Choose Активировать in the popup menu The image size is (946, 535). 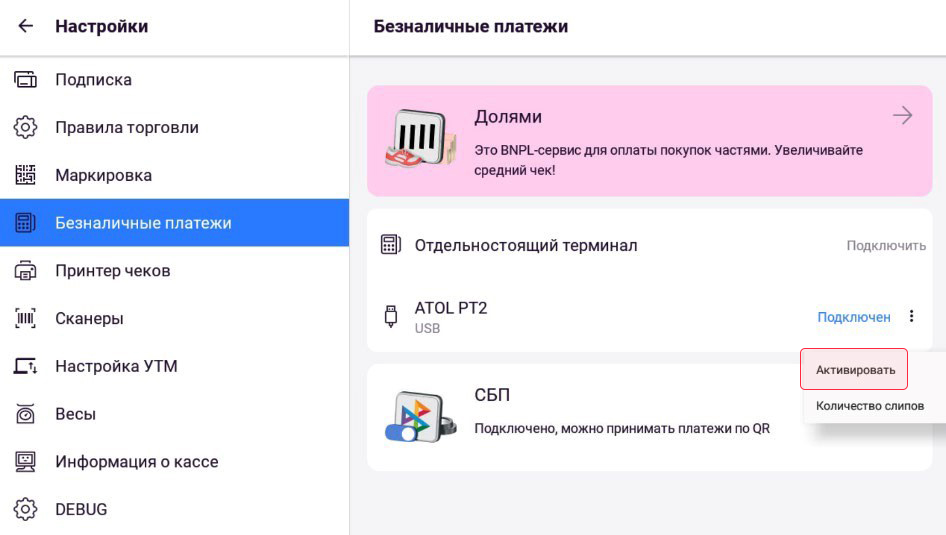[x=854, y=369]
